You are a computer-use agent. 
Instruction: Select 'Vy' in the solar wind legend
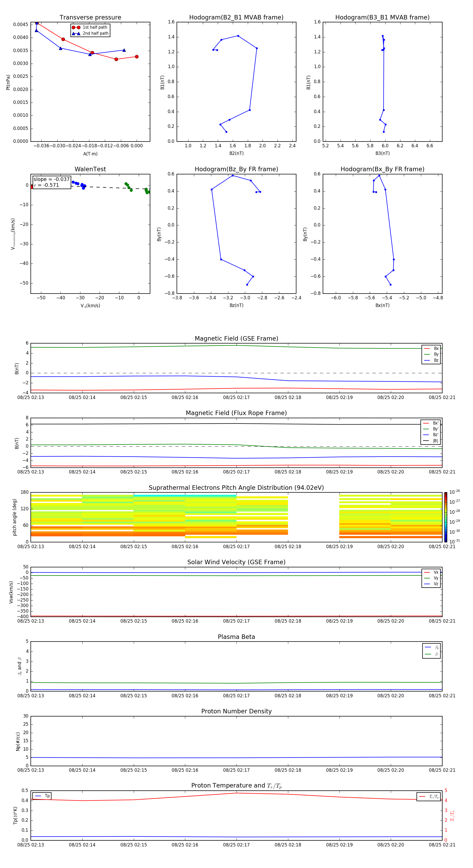tap(431, 578)
